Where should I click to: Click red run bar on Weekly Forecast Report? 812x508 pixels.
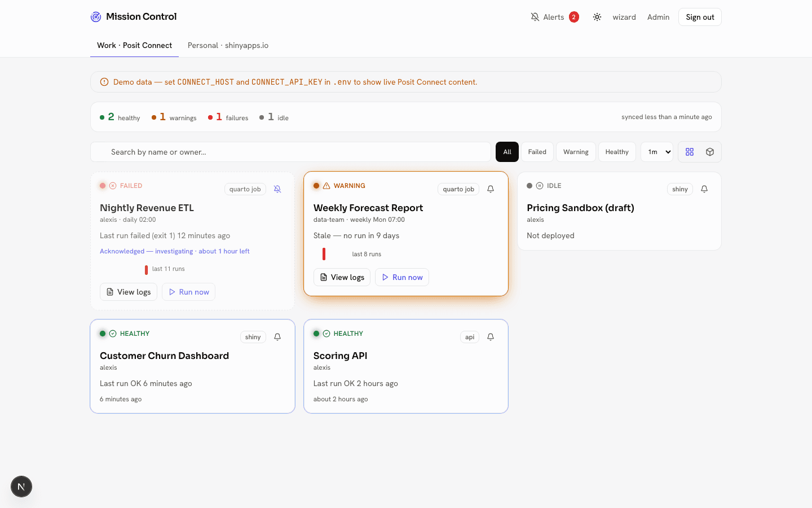click(324, 254)
